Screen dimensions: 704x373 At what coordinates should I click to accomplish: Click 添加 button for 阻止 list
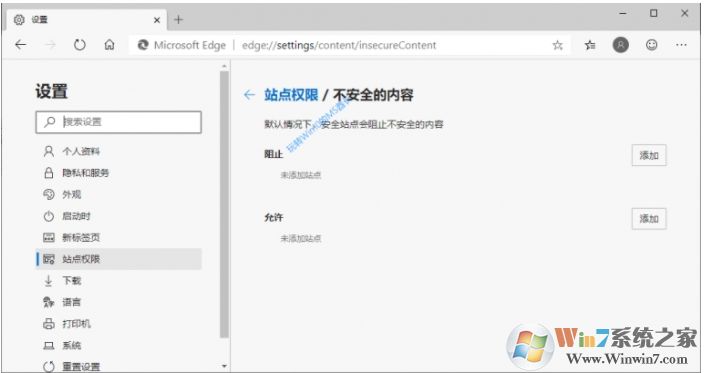click(x=649, y=155)
